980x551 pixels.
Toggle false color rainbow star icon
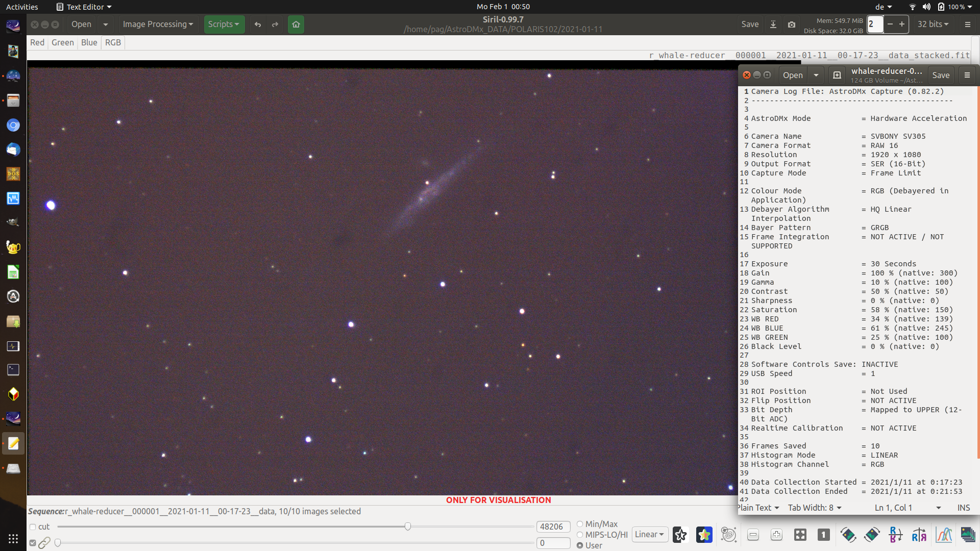pyautogui.click(x=704, y=535)
